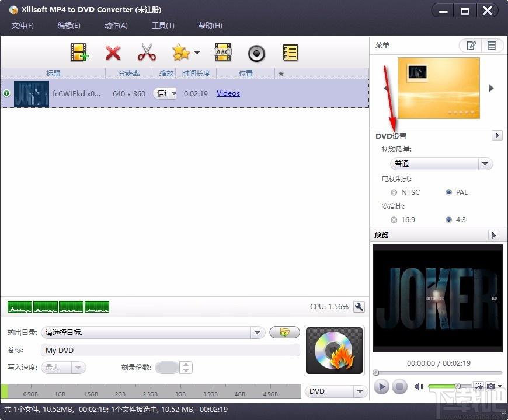Open the chapter list tool icon
Viewport: 508px width, 420px height.
(x=290, y=52)
